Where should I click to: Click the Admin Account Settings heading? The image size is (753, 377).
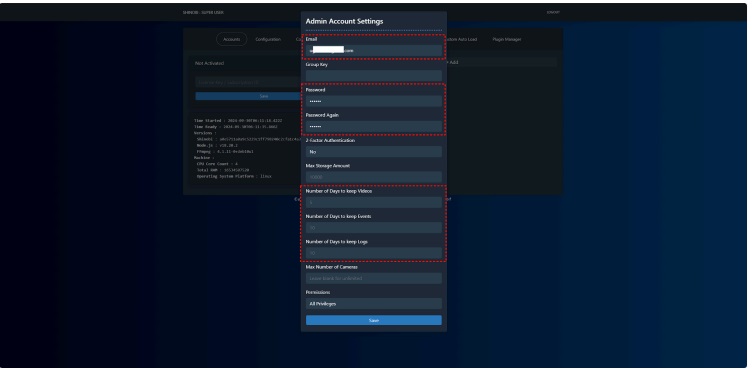[x=344, y=22]
